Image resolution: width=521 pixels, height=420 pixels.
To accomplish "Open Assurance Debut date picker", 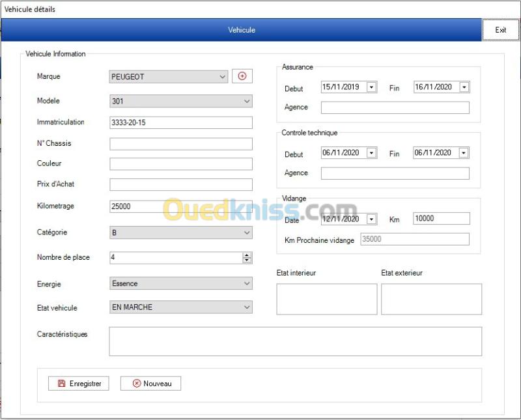I will point(371,87).
